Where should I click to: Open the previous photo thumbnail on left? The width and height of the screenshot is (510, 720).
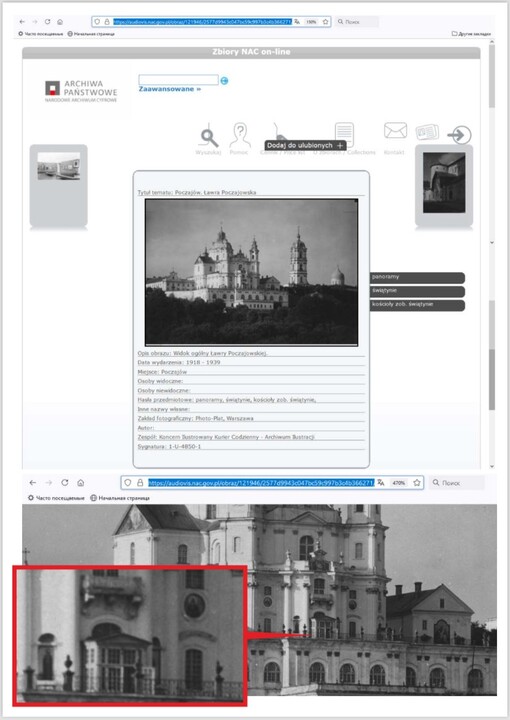coord(59,166)
